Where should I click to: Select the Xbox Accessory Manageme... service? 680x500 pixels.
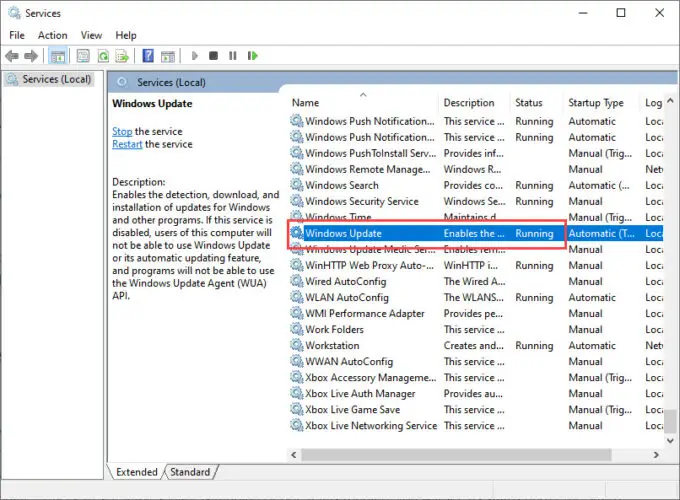click(476, 378)
